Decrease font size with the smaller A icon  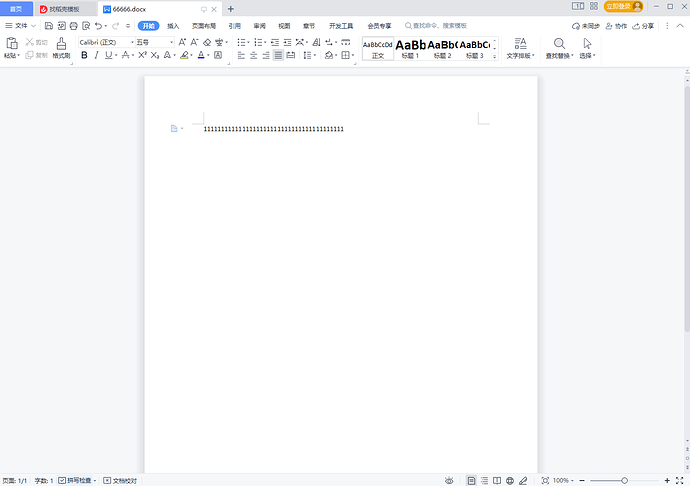coord(195,42)
